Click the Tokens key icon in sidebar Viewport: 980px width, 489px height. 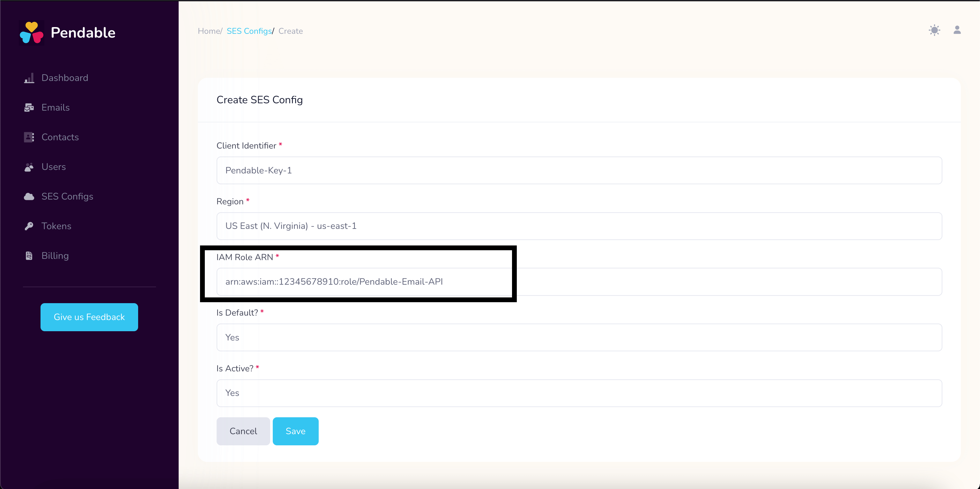(x=29, y=226)
